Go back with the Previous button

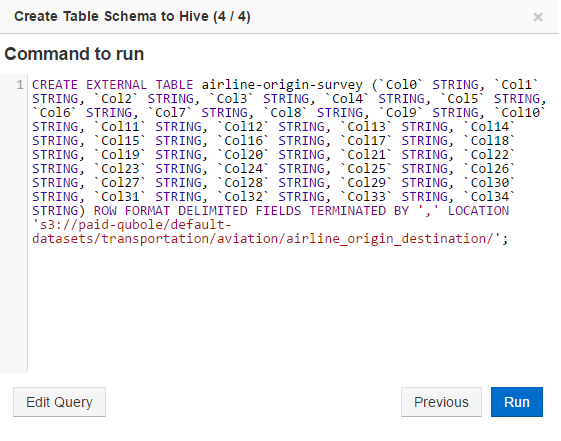coord(441,402)
